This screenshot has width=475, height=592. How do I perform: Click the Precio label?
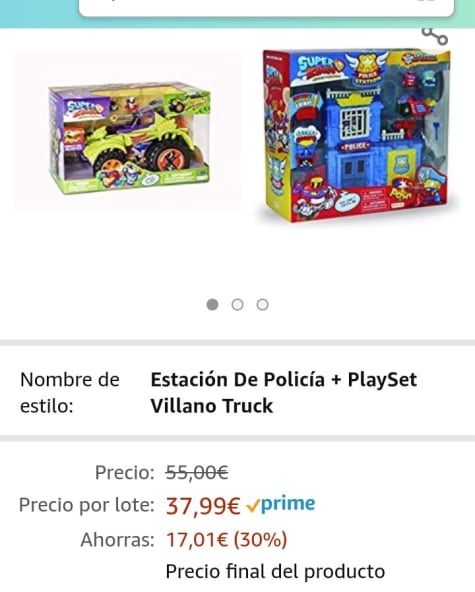pos(125,472)
